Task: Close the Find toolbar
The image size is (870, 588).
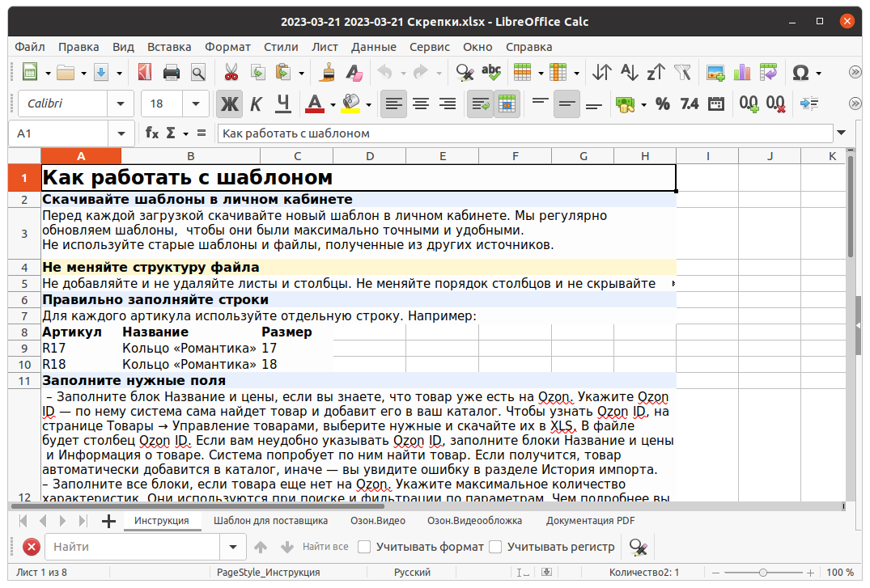Action: 32,547
